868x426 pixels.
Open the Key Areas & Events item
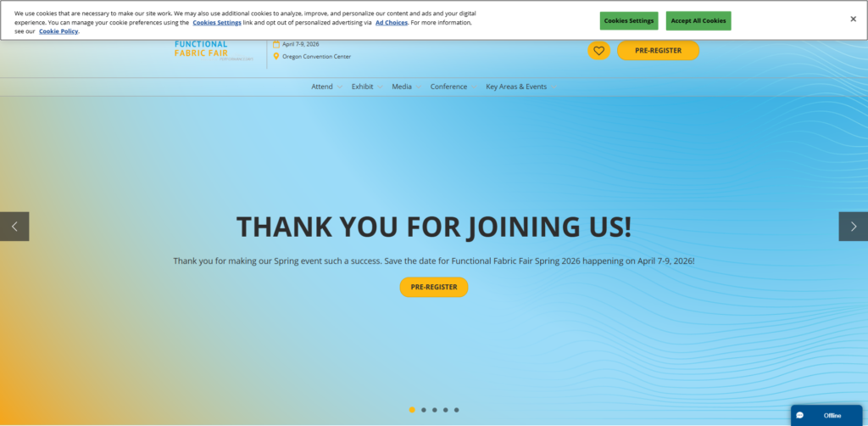pos(516,87)
